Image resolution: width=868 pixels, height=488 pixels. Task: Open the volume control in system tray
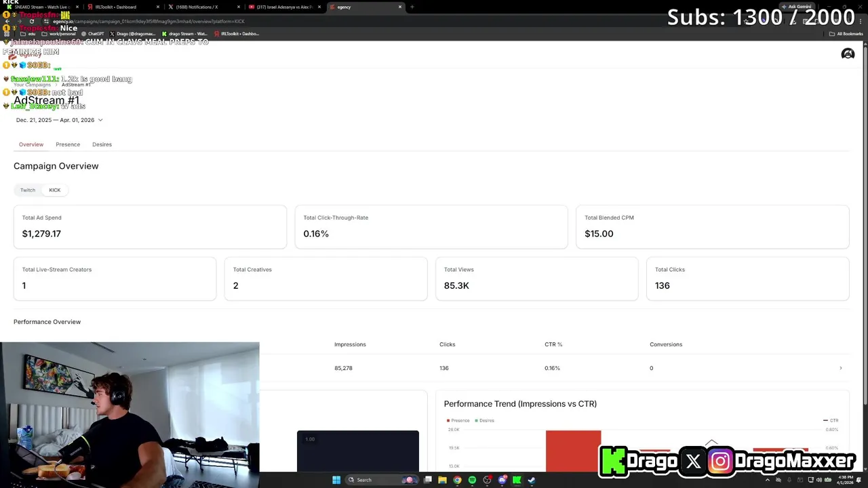(x=819, y=480)
